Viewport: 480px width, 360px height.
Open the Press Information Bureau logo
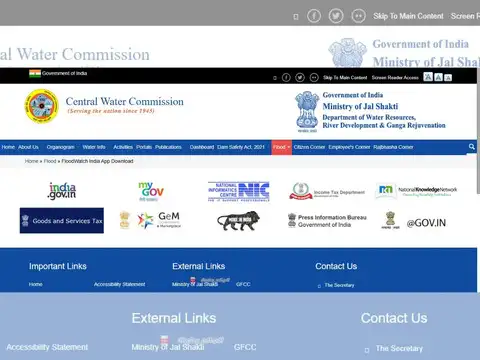click(327, 221)
